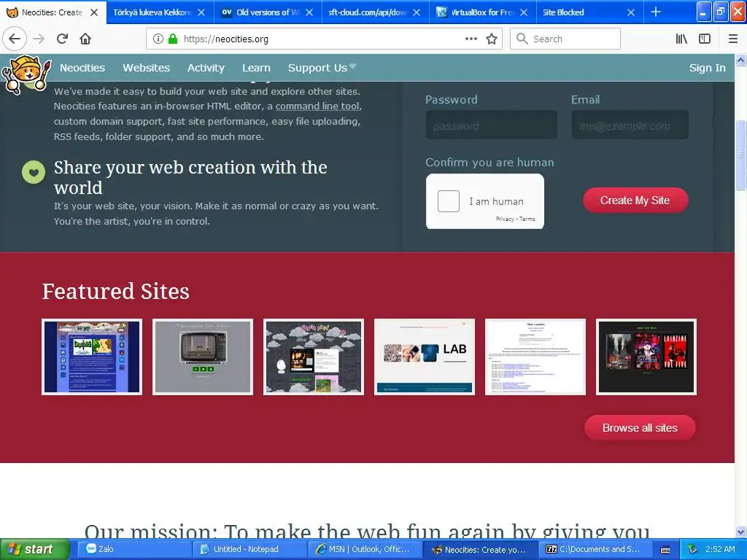
Task: Open page actions three-dot menu
Action: [471, 39]
